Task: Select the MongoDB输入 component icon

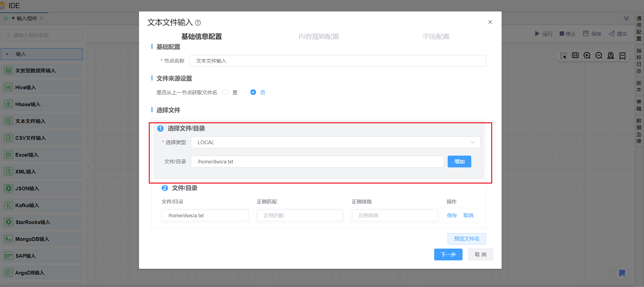Action: 9,239
